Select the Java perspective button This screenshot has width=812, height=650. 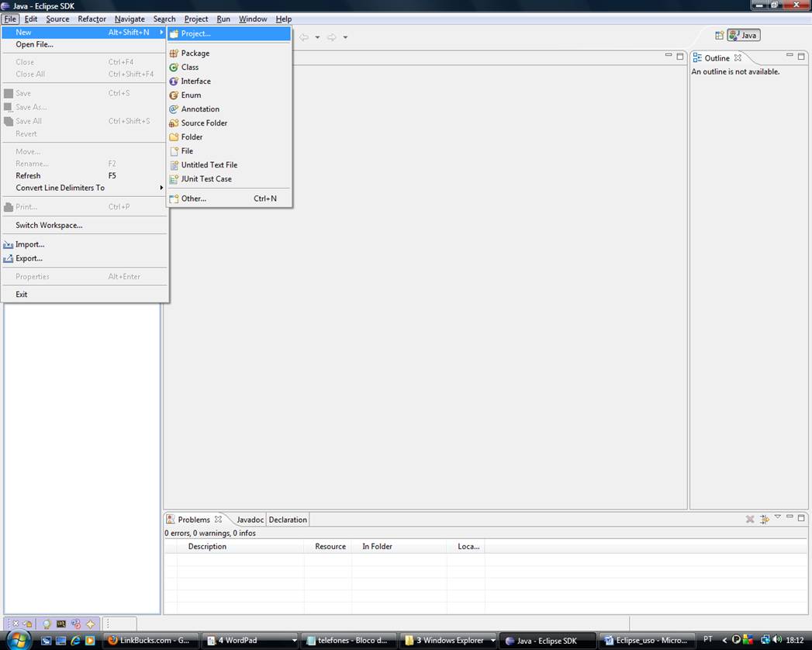744,35
